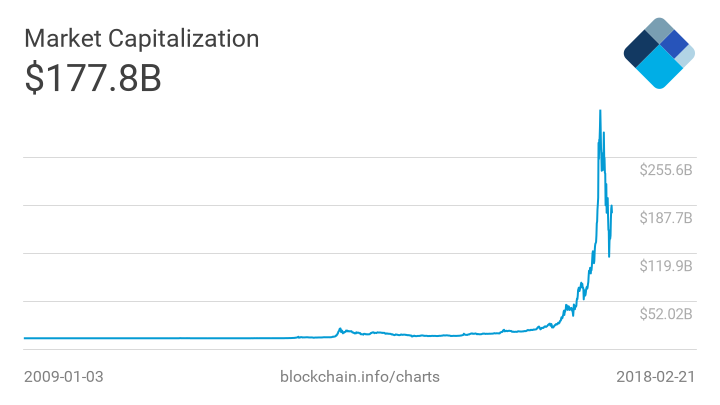Image resolution: width=720 pixels, height=405 pixels.
Task: Click the lowest dip after the peak
Action: pos(609,257)
